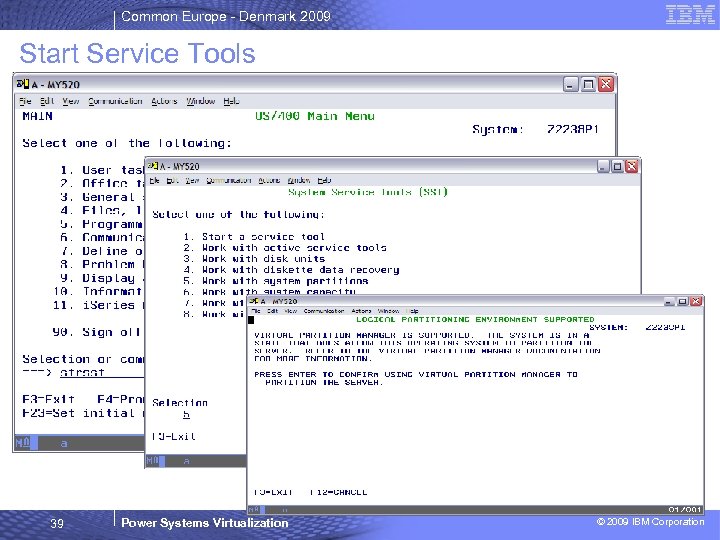Open Actions menu in SST window
The height and width of the screenshot is (540, 720).
click(269, 180)
